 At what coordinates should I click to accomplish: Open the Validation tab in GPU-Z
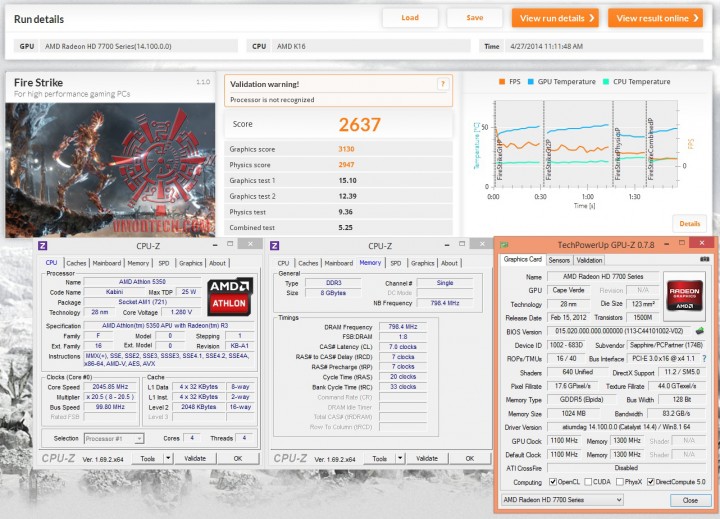click(x=590, y=260)
